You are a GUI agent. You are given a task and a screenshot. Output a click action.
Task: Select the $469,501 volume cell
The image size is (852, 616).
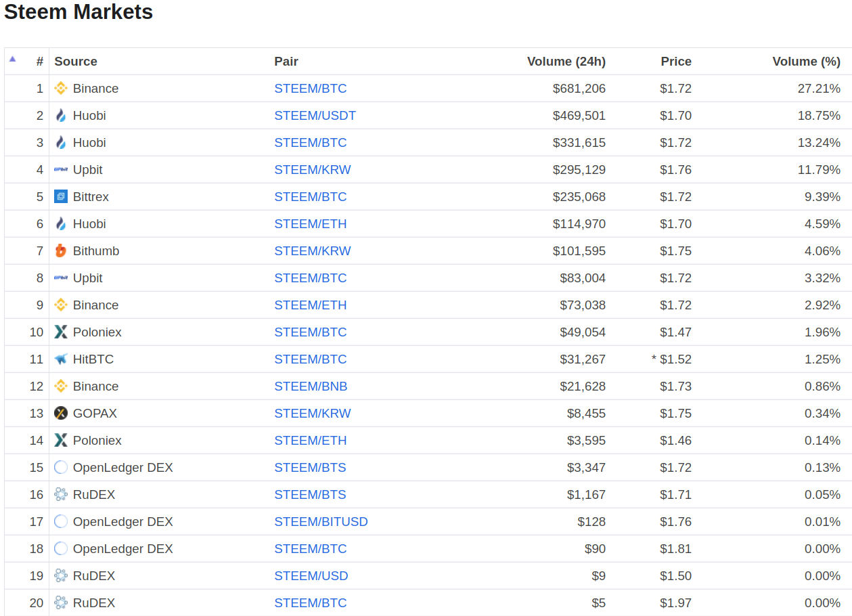tap(579, 115)
